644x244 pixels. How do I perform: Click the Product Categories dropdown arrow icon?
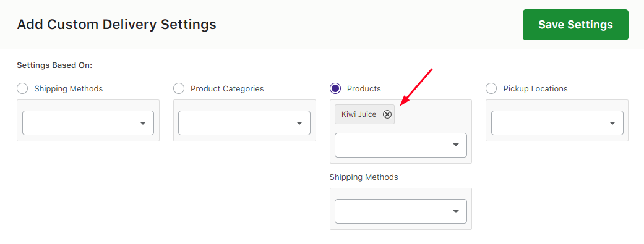coord(299,123)
